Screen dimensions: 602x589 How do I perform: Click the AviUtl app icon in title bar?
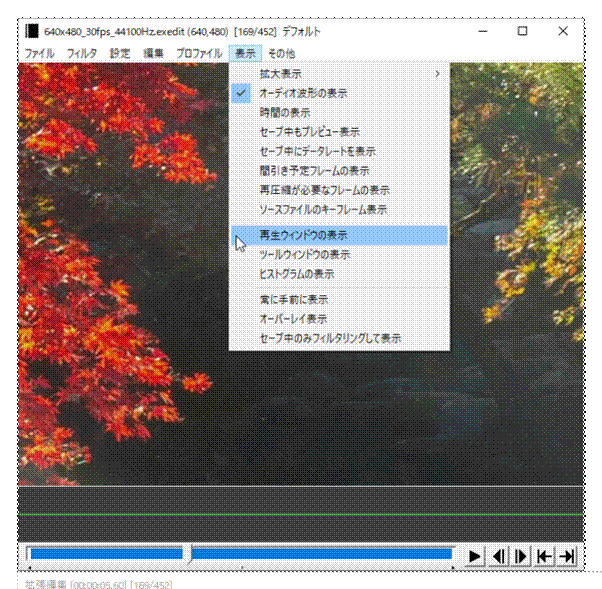coord(32,31)
